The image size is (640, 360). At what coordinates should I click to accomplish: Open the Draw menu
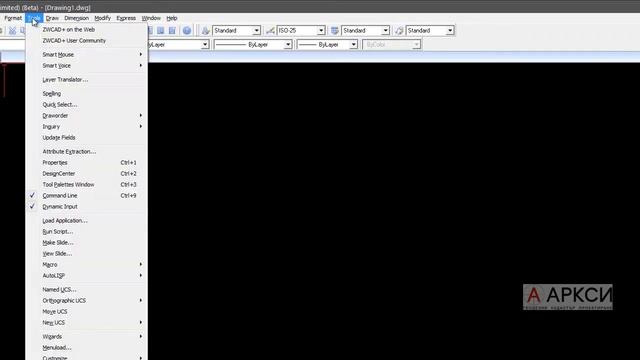(x=52, y=18)
